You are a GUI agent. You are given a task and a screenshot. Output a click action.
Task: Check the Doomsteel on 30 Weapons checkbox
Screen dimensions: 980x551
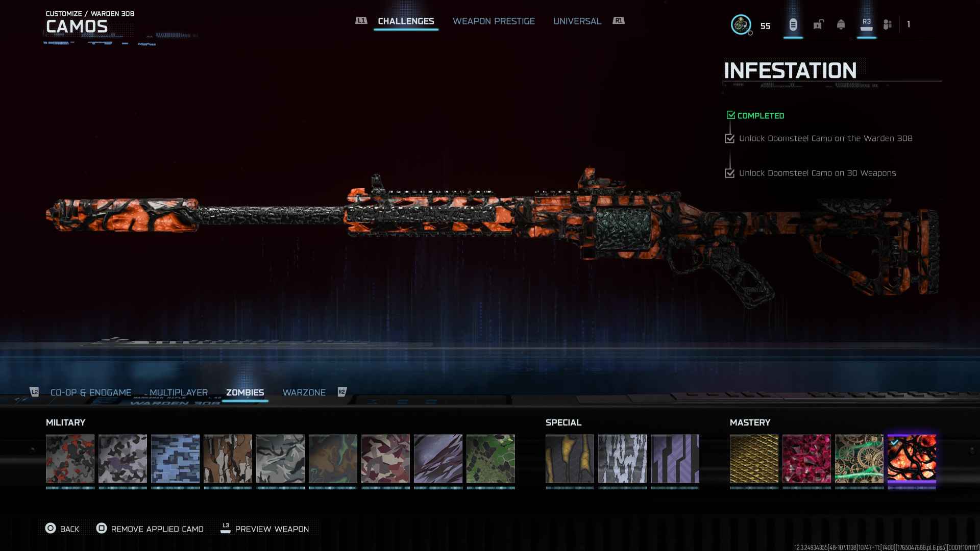point(730,173)
